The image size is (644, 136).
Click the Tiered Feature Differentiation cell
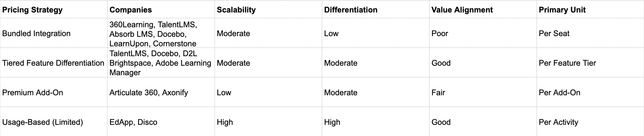(x=54, y=63)
